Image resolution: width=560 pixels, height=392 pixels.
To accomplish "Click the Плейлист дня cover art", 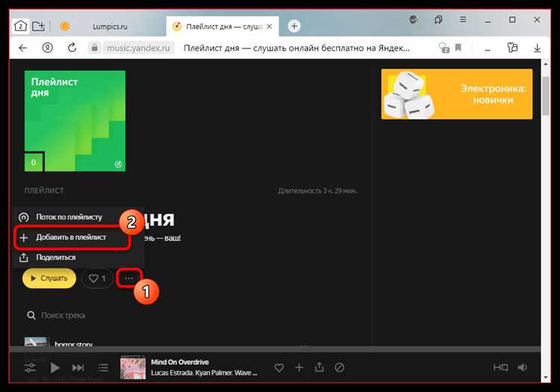I will [75, 121].
